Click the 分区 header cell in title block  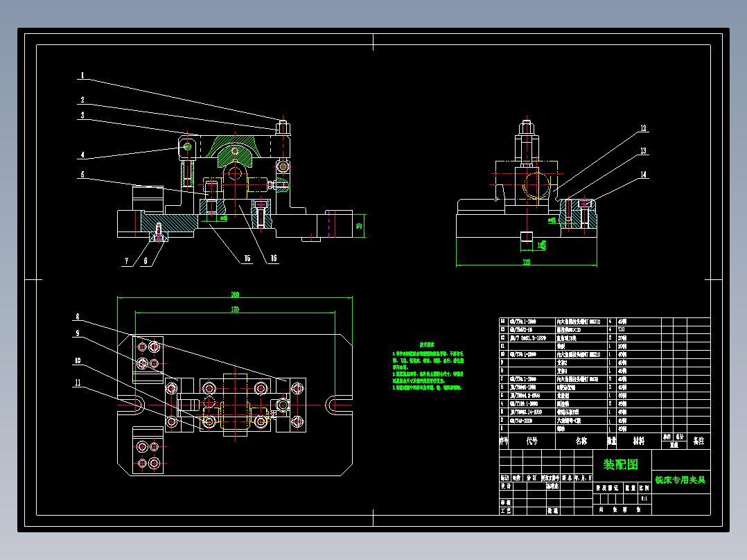pyautogui.click(x=531, y=478)
